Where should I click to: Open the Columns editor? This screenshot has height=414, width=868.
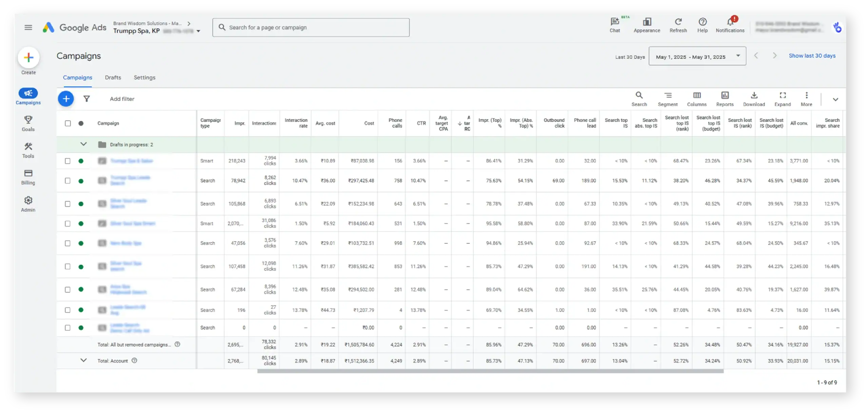697,99
